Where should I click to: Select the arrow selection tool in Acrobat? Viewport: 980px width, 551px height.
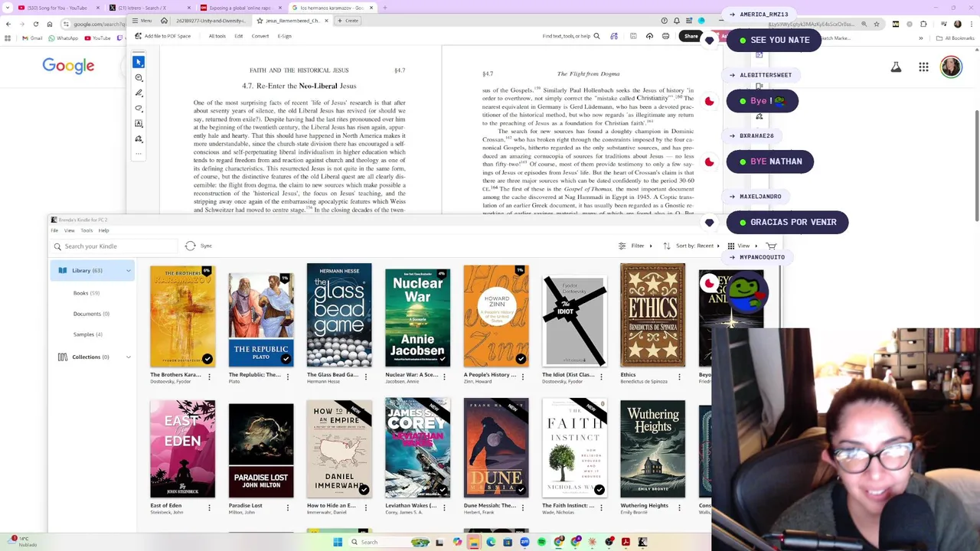pyautogui.click(x=139, y=62)
